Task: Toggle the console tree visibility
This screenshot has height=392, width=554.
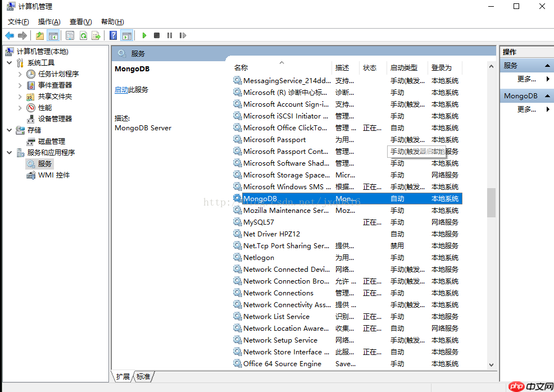Action: (53, 35)
